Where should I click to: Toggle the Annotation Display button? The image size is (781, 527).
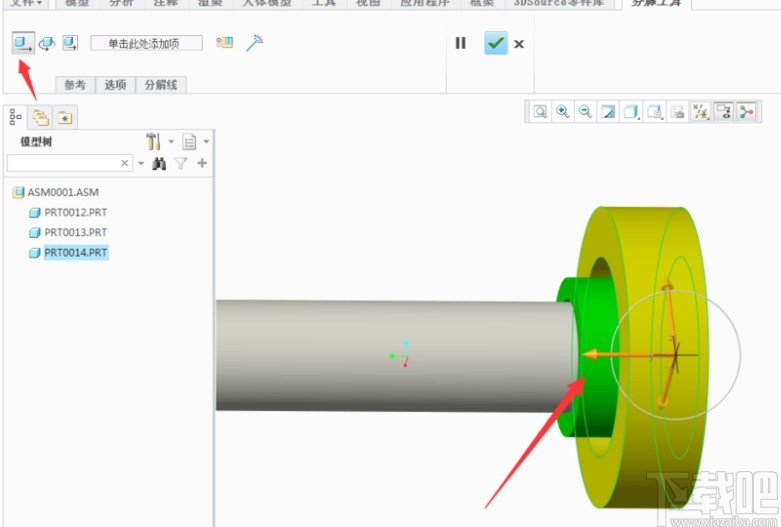tap(723, 112)
